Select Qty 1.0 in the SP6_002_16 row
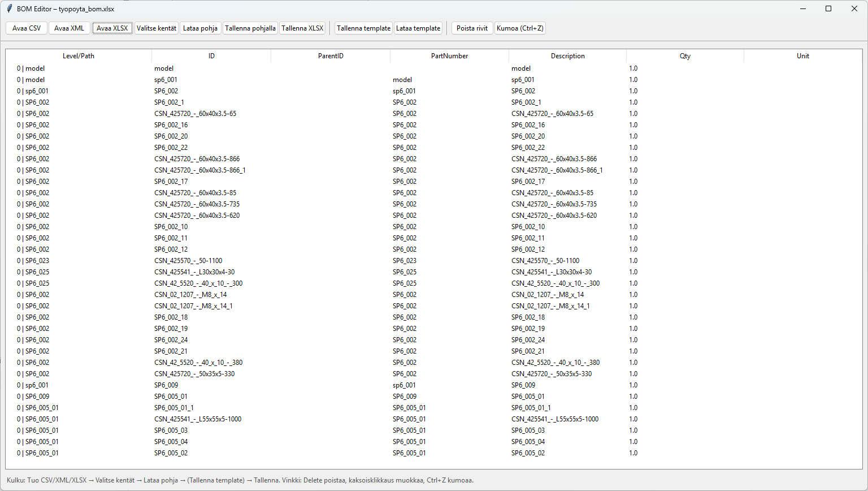Image resolution: width=868 pixels, height=491 pixels. 633,125
